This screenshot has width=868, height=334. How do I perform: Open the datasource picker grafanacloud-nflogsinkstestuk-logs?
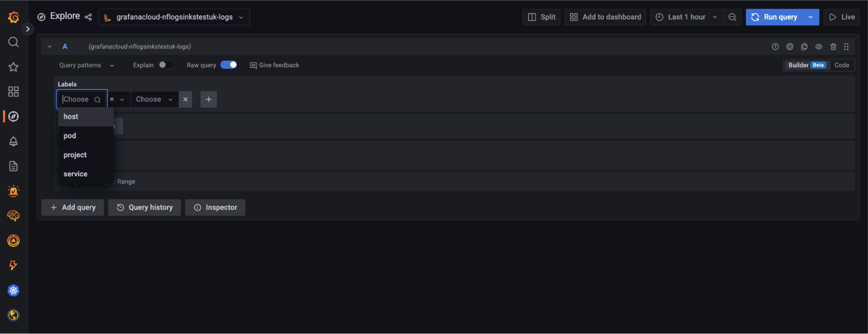tap(174, 17)
